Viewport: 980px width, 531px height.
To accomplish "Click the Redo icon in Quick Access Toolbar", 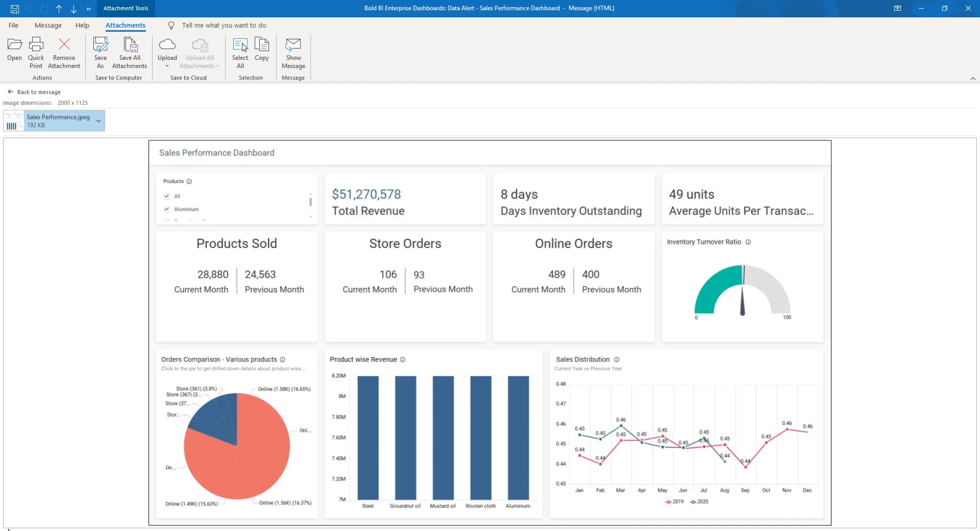I will tap(44, 9).
